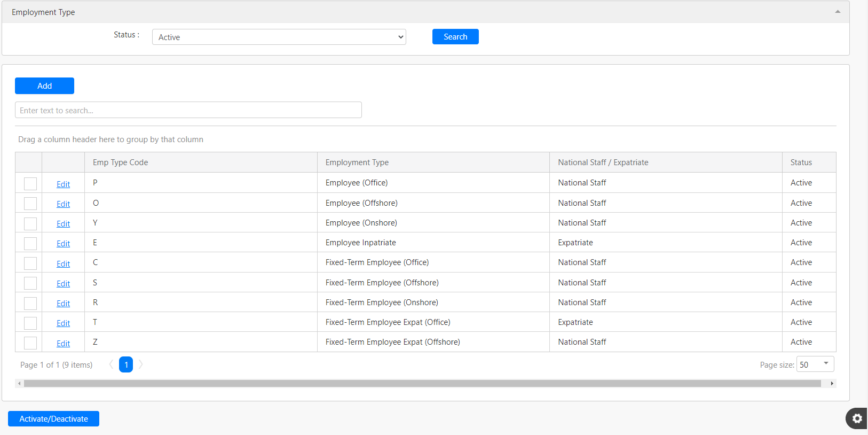Edit the row with code O

coord(63,204)
